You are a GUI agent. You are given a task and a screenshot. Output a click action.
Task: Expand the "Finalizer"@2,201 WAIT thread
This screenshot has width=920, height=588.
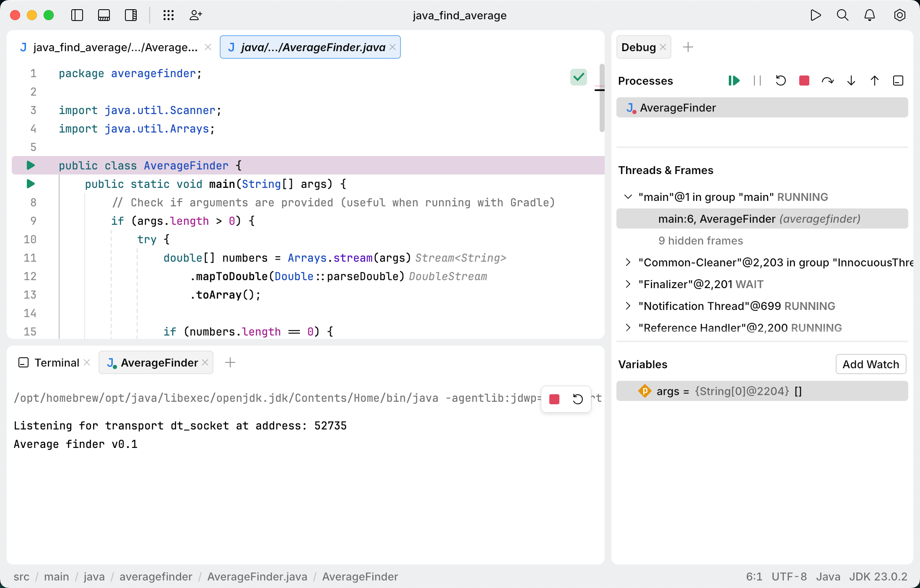point(627,284)
